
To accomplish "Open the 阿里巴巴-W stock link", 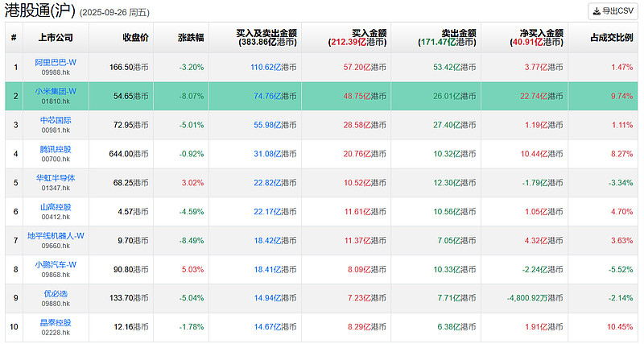I will [56, 62].
